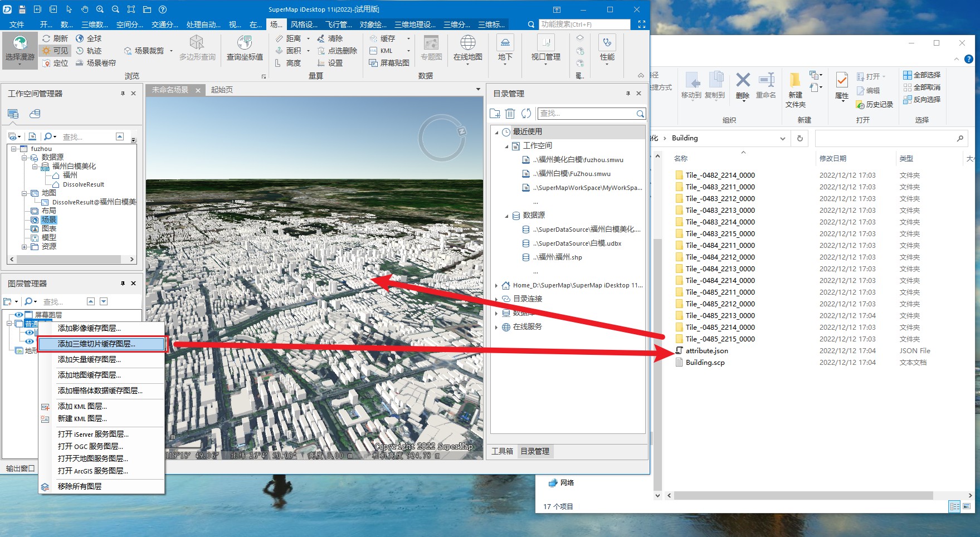Open the 屏幕贴图 screen overlay tool
The height and width of the screenshot is (537, 980).
pos(389,63)
